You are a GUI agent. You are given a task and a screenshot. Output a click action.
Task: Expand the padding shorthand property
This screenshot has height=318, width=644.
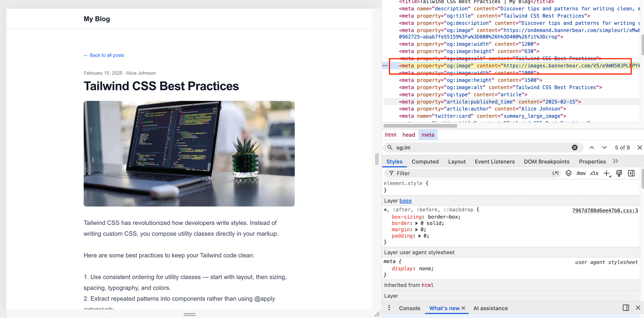click(x=420, y=236)
